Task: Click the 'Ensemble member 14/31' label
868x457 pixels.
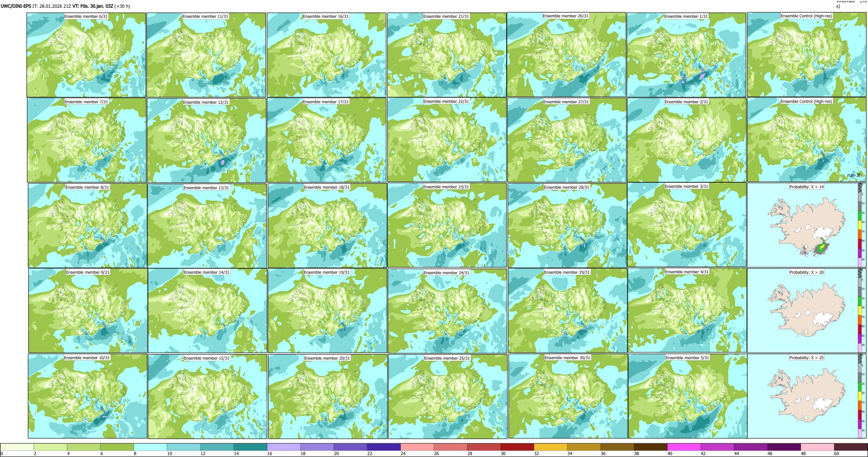Action: pos(207,272)
